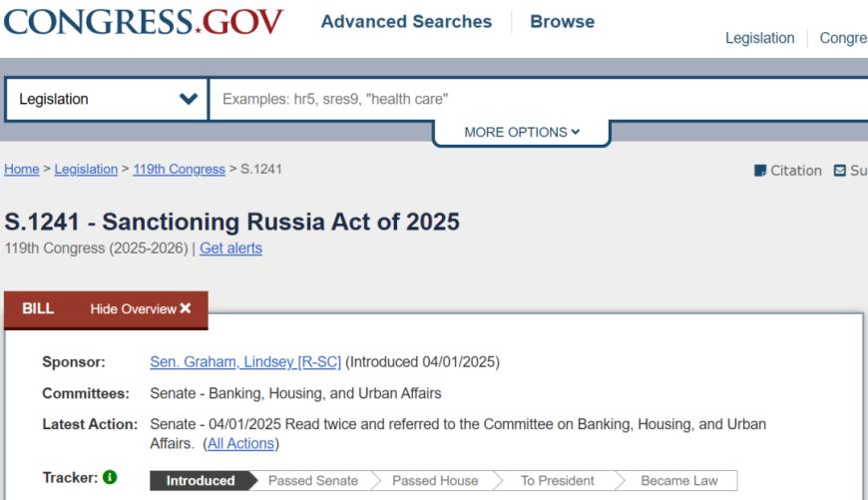Open the Browse menu
This screenshot has width=868, height=500.
click(x=562, y=22)
